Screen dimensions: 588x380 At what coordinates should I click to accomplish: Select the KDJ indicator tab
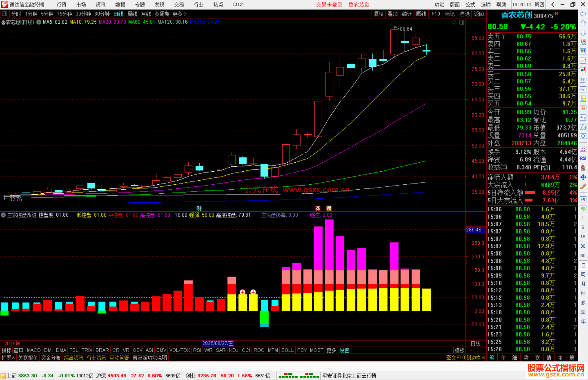click(234, 350)
